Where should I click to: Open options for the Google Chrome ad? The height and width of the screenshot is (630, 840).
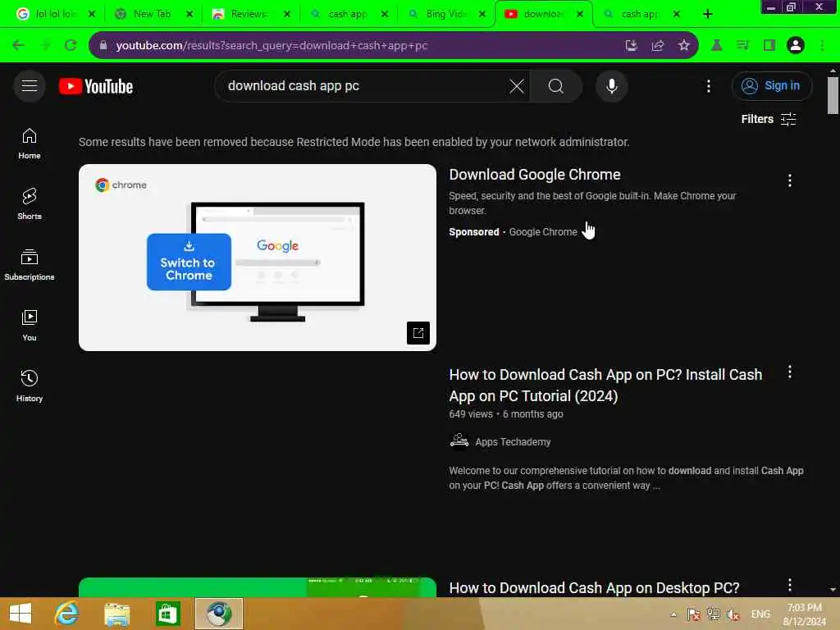point(790,180)
